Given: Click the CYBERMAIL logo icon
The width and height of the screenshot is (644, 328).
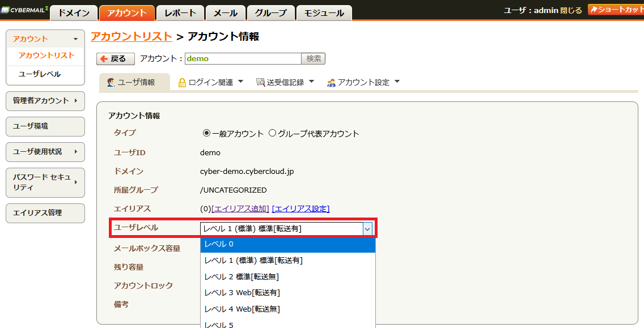Looking at the screenshot, I should pos(5,10).
